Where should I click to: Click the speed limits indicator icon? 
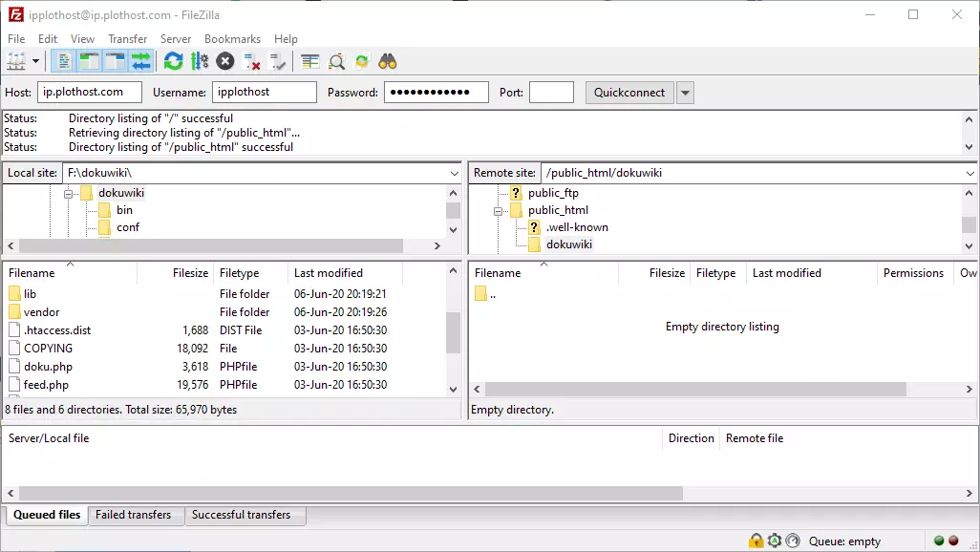pos(793,541)
